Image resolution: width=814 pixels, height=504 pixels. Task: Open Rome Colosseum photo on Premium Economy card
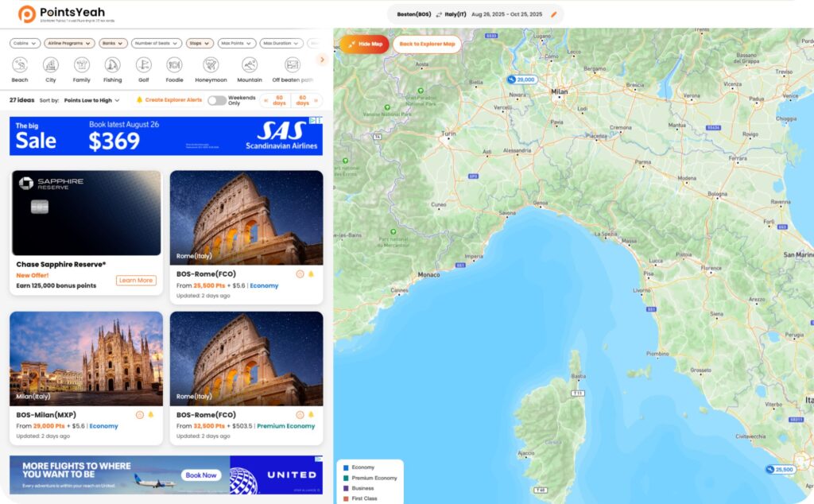(x=246, y=359)
